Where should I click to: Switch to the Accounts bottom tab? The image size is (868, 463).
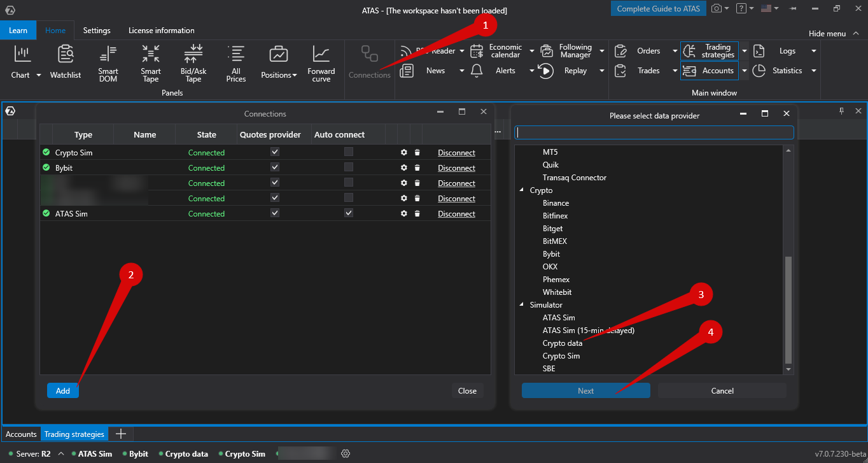(22, 434)
